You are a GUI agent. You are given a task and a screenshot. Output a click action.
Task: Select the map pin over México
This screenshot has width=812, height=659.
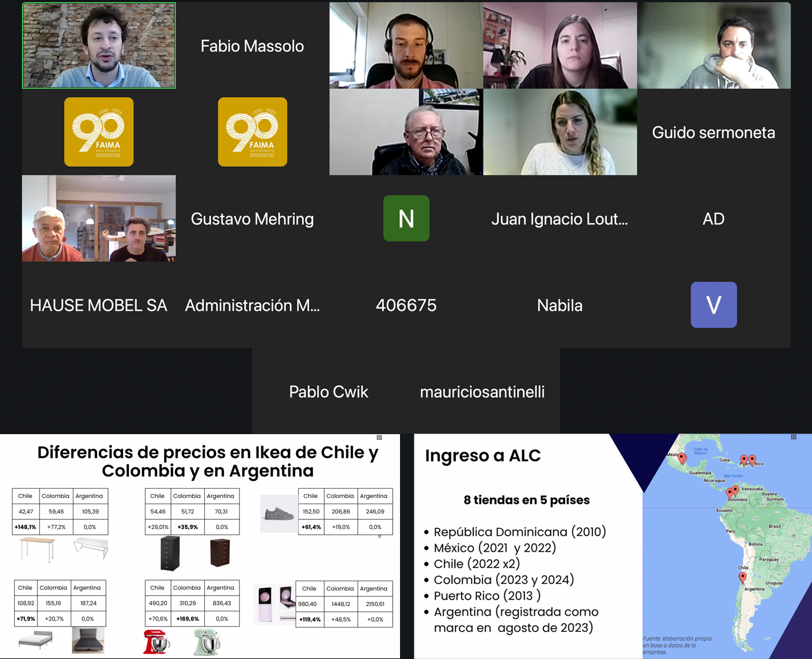tap(682, 458)
